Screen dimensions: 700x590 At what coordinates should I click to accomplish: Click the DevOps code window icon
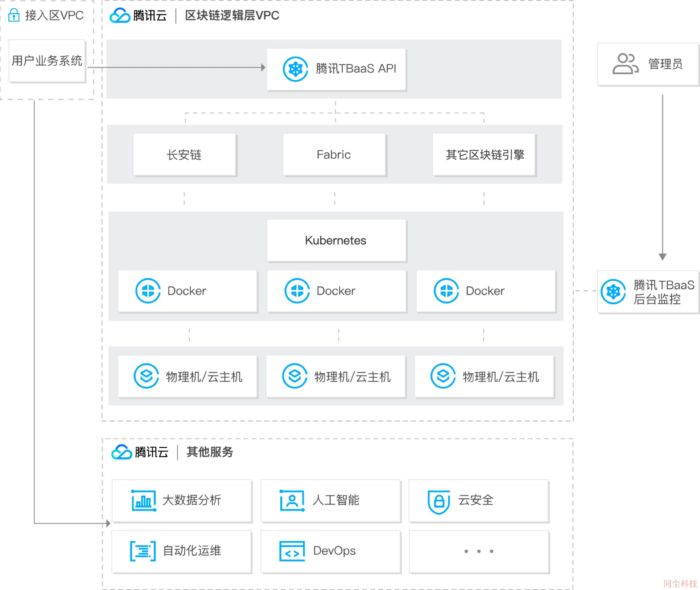[292, 551]
